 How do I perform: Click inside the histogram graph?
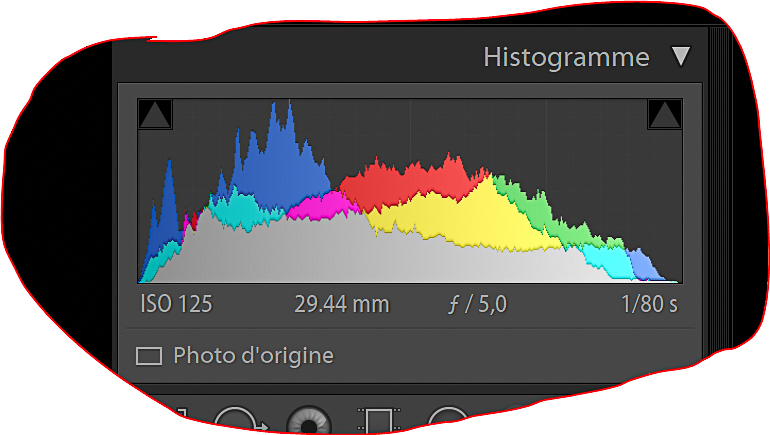click(x=410, y=191)
